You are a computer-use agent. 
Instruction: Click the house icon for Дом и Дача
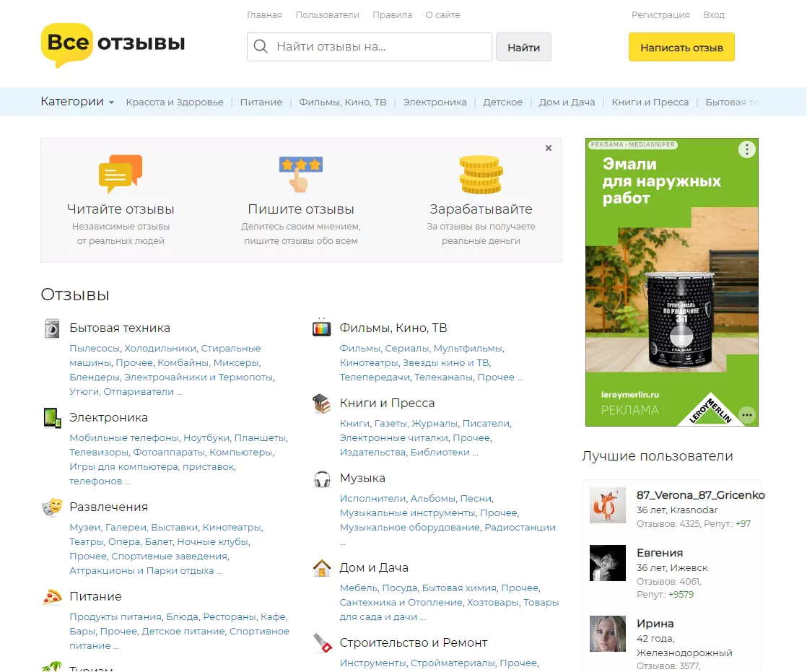(x=322, y=568)
